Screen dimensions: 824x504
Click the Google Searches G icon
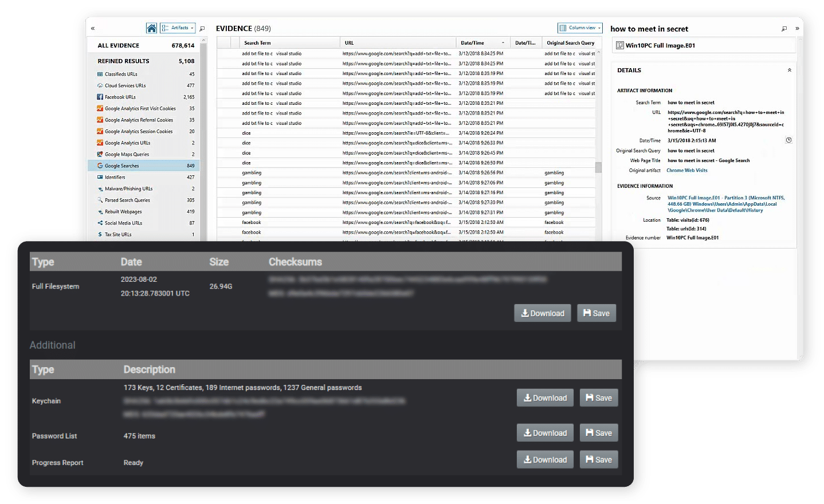click(100, 166)
